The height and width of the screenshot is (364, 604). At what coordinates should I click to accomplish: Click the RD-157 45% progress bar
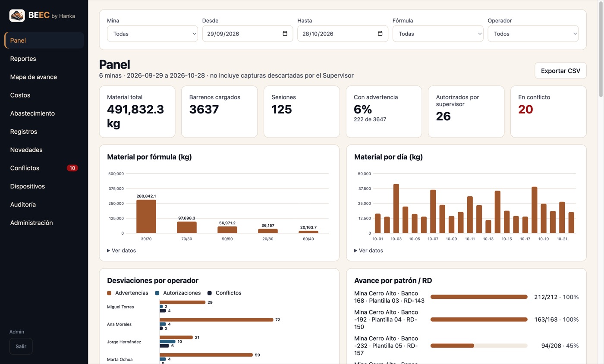[479, 345]
